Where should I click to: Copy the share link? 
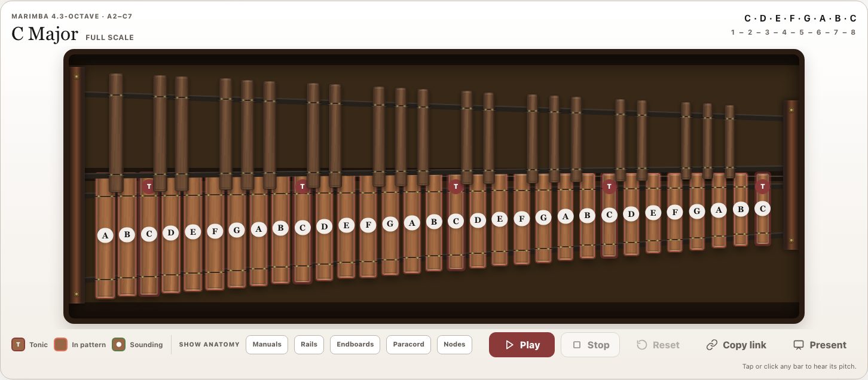point(736,345)
